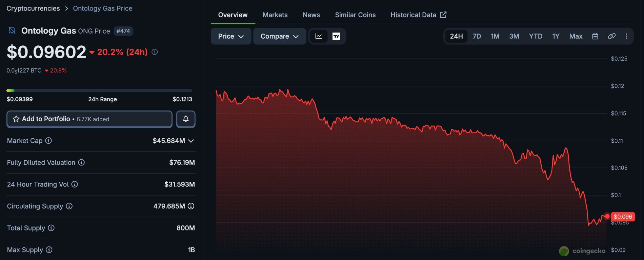This screenshot has width=644, height=260.
Task: Click the $45.684M market cap value
Action: (x=169, y=141)
